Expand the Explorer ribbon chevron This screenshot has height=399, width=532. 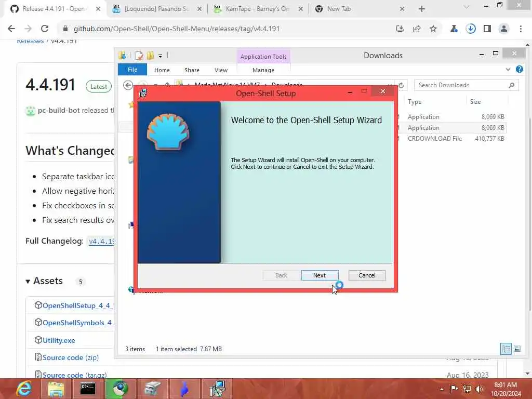[x=508, y=70]
